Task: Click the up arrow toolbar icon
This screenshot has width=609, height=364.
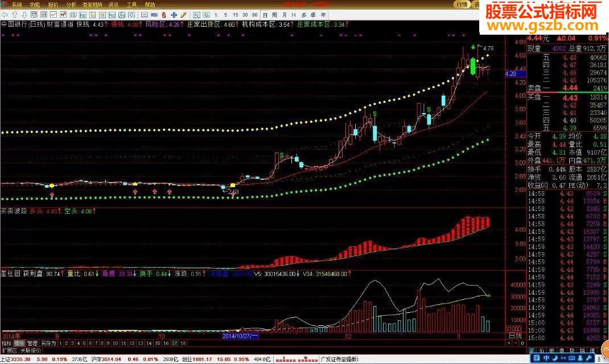Action: click(14, 15)
